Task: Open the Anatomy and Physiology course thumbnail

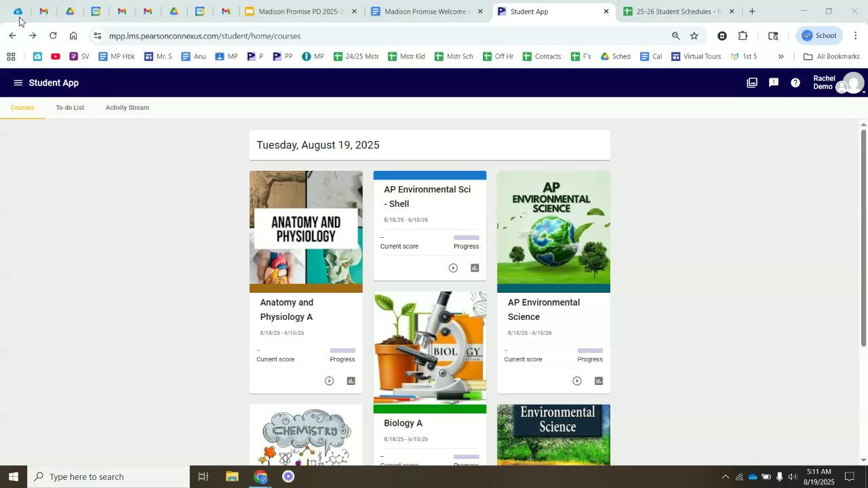Action: coord(306,228)
